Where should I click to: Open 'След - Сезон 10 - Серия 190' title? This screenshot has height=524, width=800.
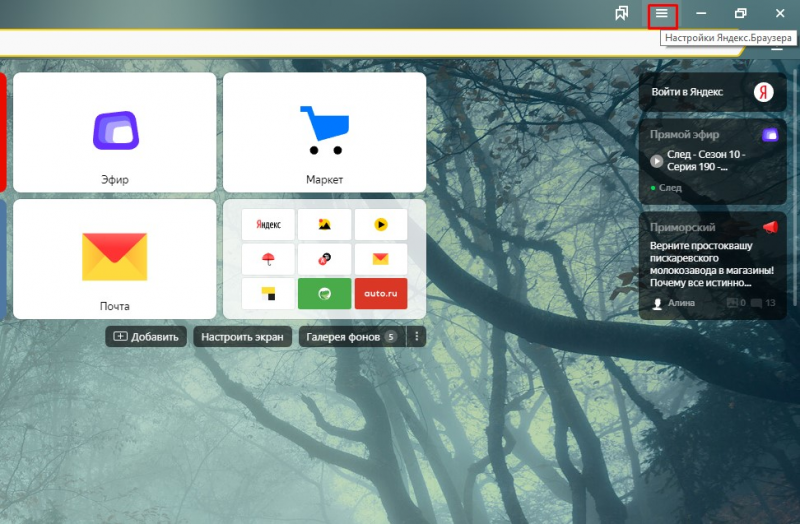tap(707, 161)
